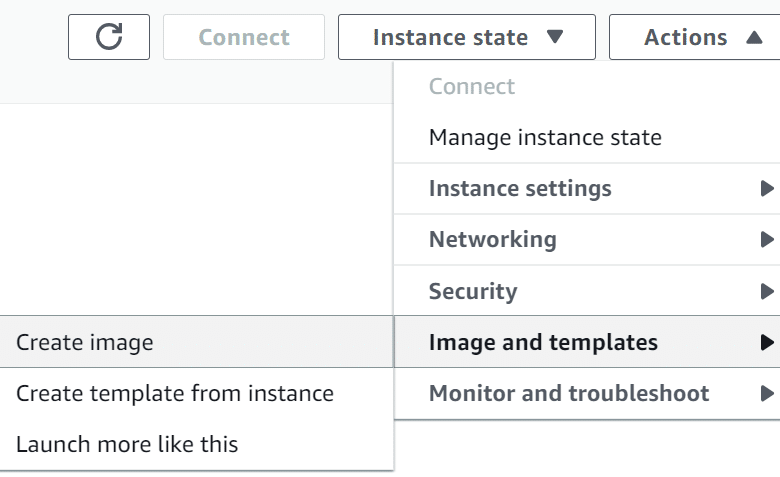Expand the Instance settings submenu

pos(587,189)
